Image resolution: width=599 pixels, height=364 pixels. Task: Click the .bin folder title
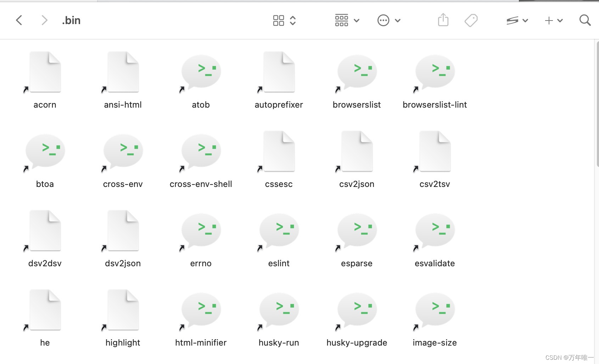[71, 21]
